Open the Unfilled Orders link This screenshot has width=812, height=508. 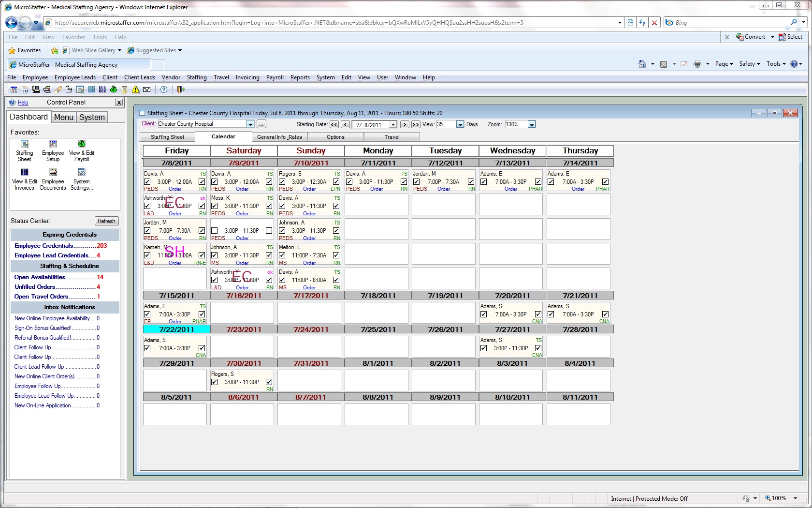coord(35,287)
